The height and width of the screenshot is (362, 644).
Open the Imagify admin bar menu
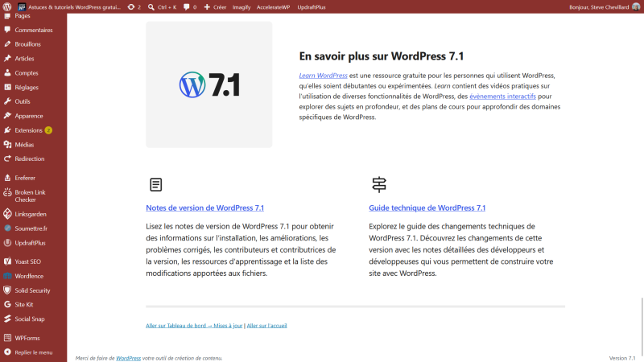tap(242, 7)
